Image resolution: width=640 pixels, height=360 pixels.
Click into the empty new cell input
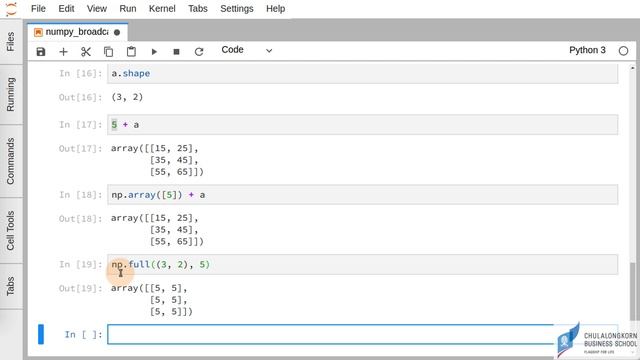click(363, 334)
